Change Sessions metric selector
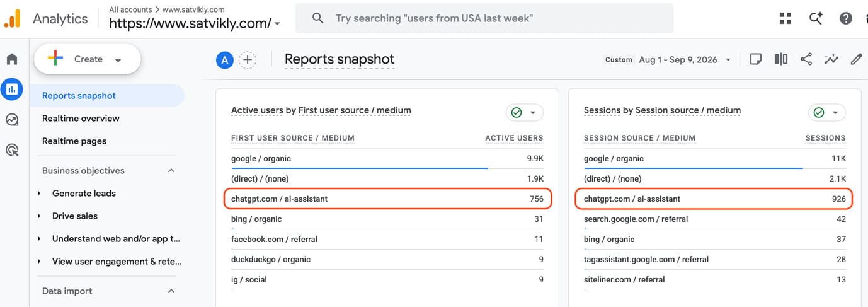The image size is (868, 307). click(x=602, y=110)
